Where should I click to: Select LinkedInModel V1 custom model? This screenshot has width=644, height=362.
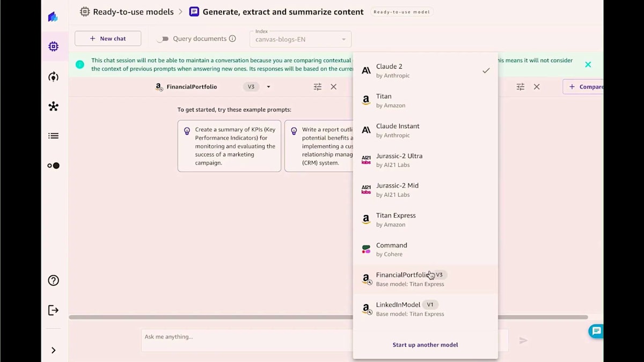click(x=426, y=309)
